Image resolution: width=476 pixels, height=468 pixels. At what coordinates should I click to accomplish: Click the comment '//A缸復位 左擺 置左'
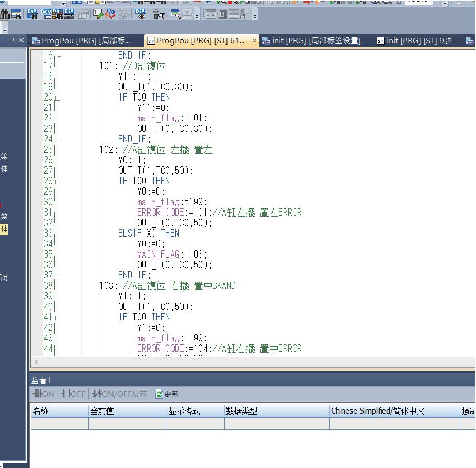coord(167,150)
